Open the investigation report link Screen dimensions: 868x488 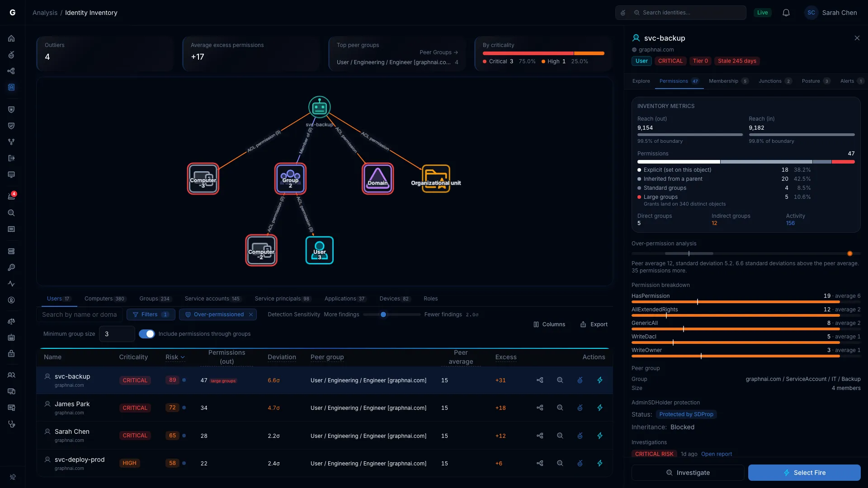coord(717,454)
